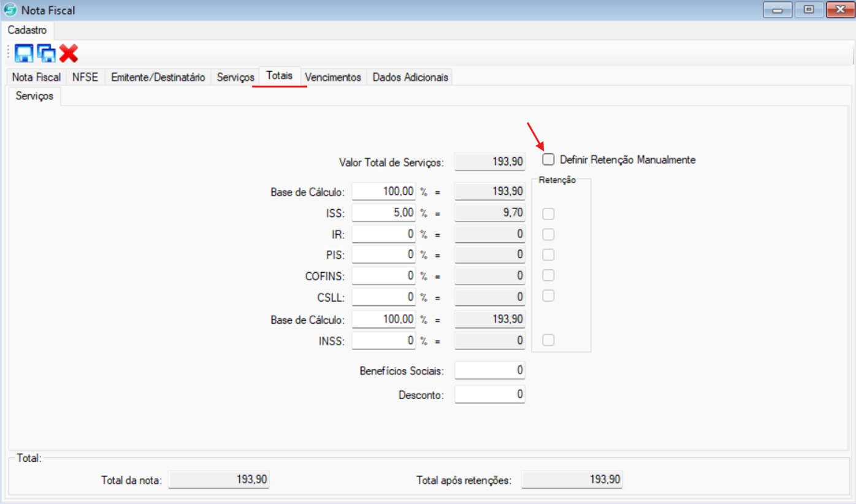Maximize the Nota Fiscal window

809,10
